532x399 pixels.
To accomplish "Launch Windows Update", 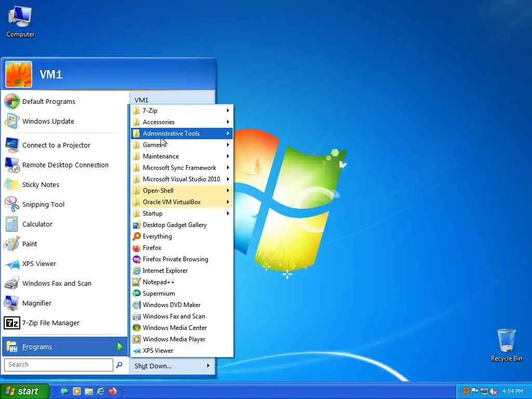I will coord(64,121).
